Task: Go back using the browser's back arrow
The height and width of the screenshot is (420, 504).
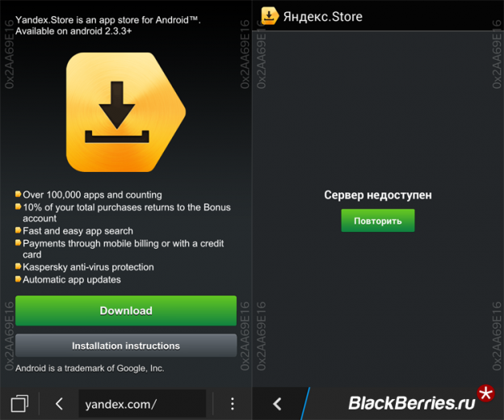Action: click(59, 403)
